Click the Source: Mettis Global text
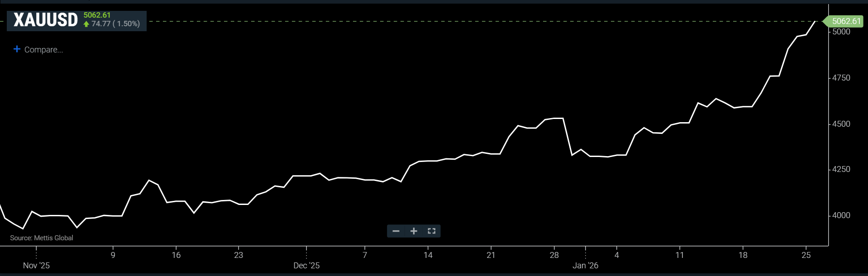868x276 pixels. pyautogui.click(x=42, y=238)
